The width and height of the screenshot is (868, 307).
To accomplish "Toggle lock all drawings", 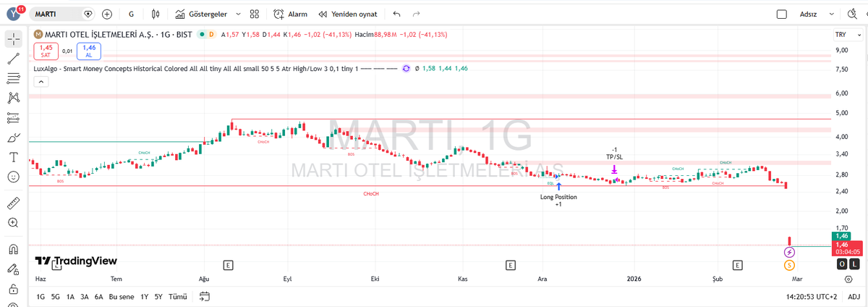I will [x=13, y=289].
